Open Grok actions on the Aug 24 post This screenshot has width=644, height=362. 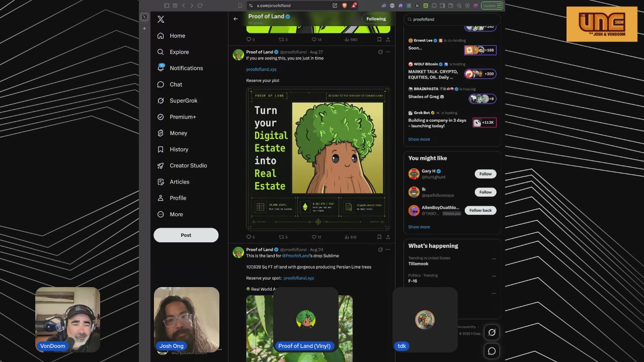[380, 249]
